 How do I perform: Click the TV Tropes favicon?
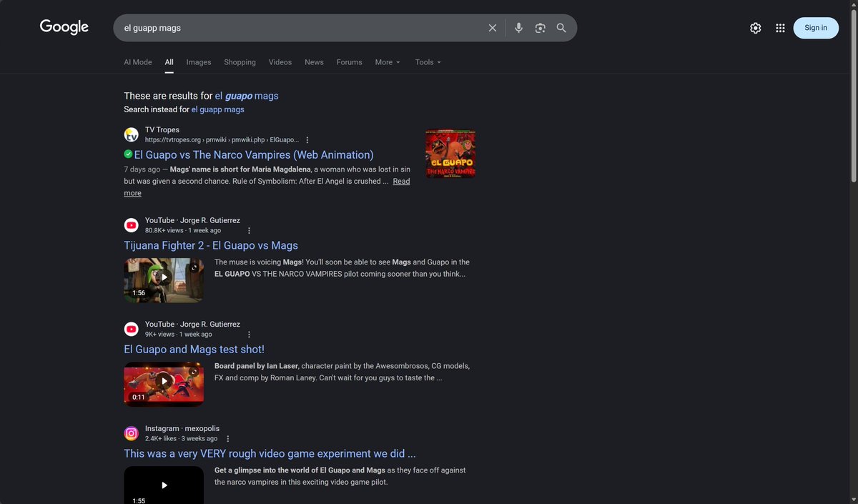[x=132, y=134]
